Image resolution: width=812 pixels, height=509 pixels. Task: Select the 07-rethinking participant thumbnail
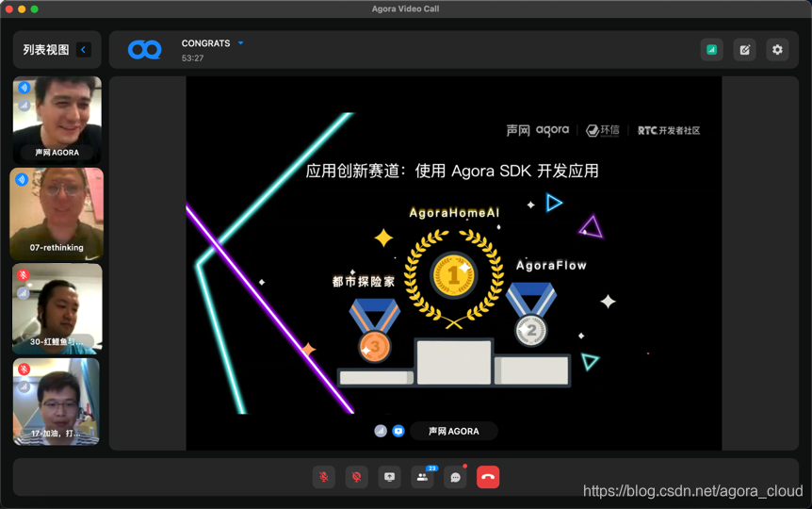click(57, 214)
